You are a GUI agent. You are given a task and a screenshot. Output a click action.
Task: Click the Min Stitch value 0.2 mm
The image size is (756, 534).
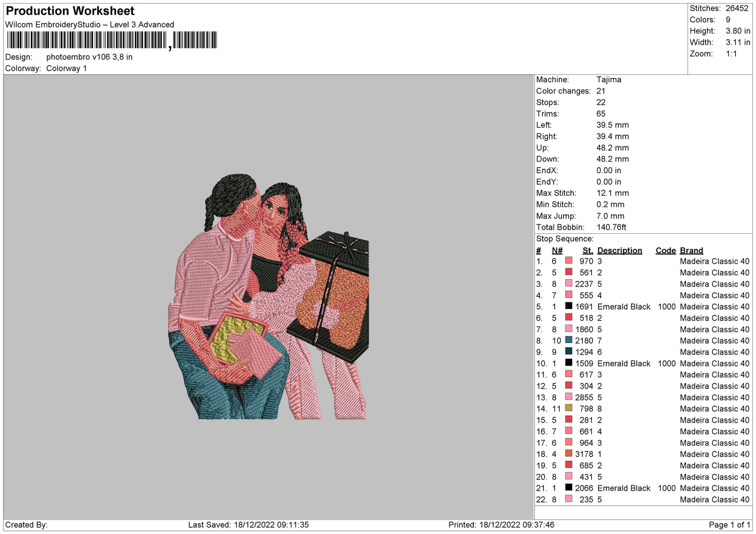point(611,204)
